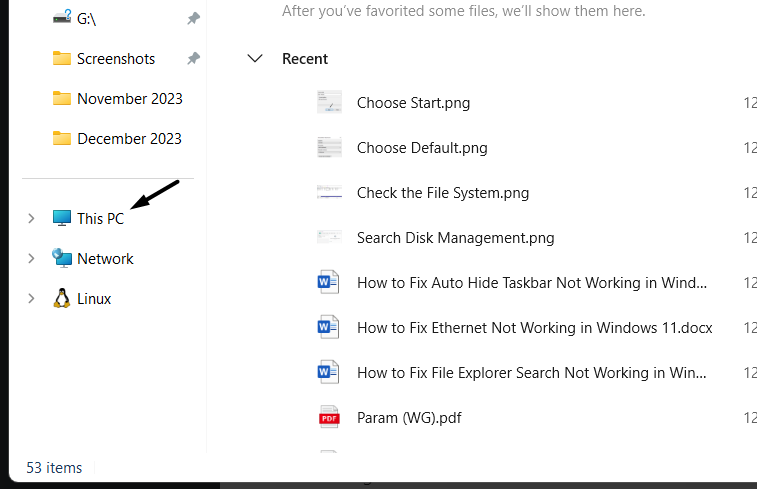Image resolution: width=757 pixels, height=489 pixels.
Task: Unpin G:\ drive using its pin icon
Action: [x=193, y=18]
